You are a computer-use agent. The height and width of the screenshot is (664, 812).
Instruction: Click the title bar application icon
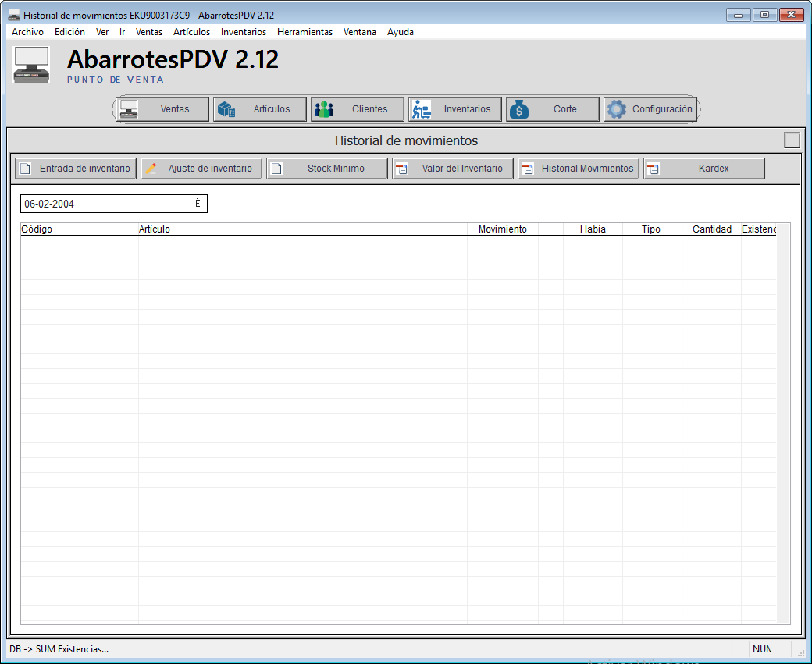[x=14, y=15]
